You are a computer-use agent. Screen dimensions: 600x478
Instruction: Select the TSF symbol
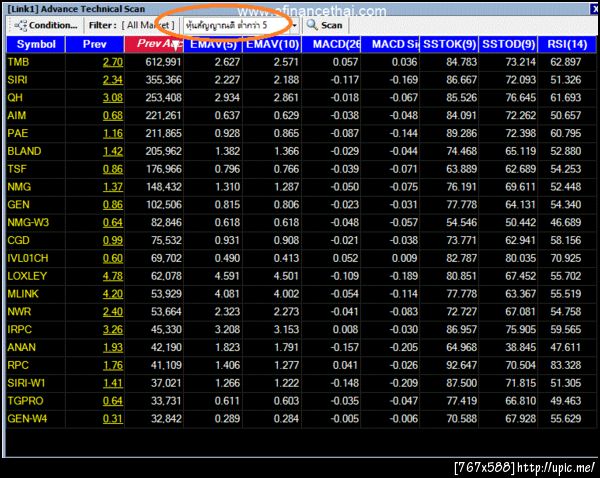click(x=17, y=169)
